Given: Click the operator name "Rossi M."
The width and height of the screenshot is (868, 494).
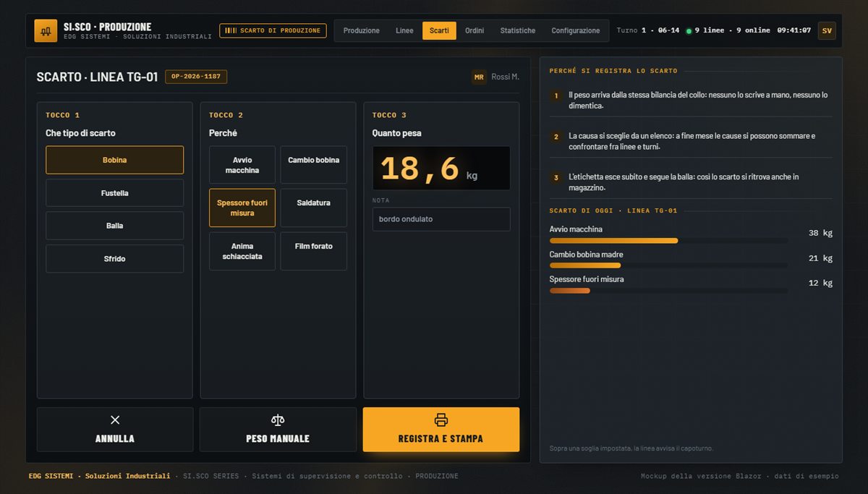Looking at the screenshot, I should 506,77.
